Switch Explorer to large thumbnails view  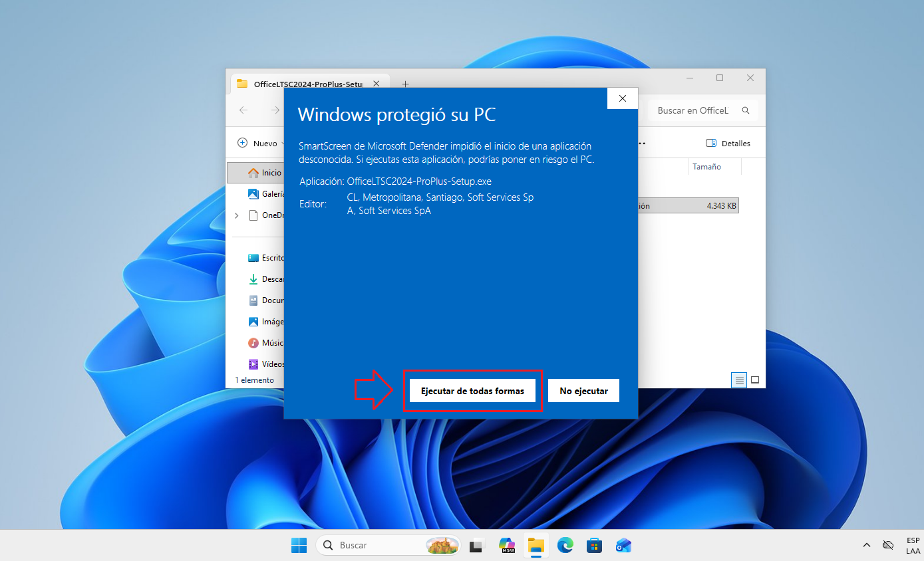755,380
